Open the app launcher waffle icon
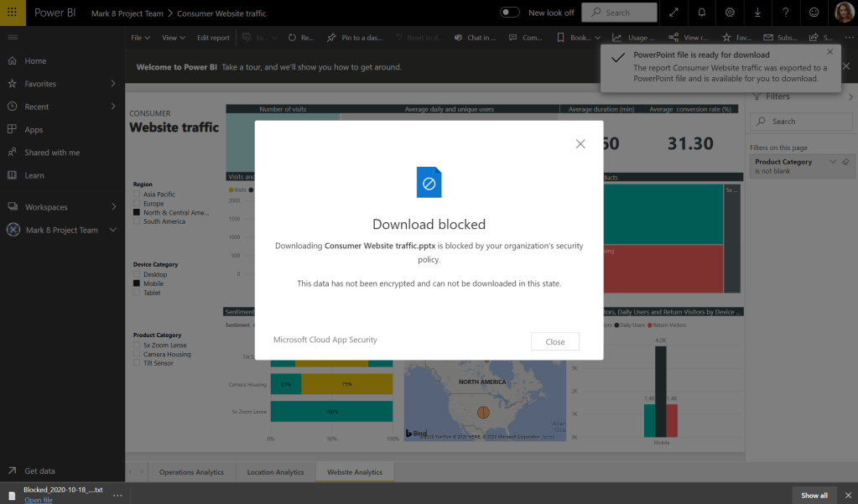Viewport: 858px width, 504px height. [12, 13]
